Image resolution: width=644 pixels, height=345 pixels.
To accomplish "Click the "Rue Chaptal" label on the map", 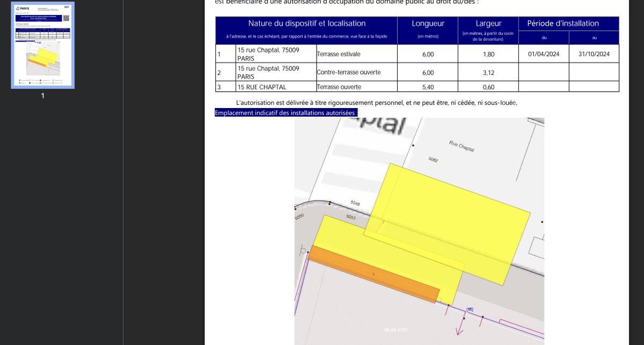I will [462, 146].
